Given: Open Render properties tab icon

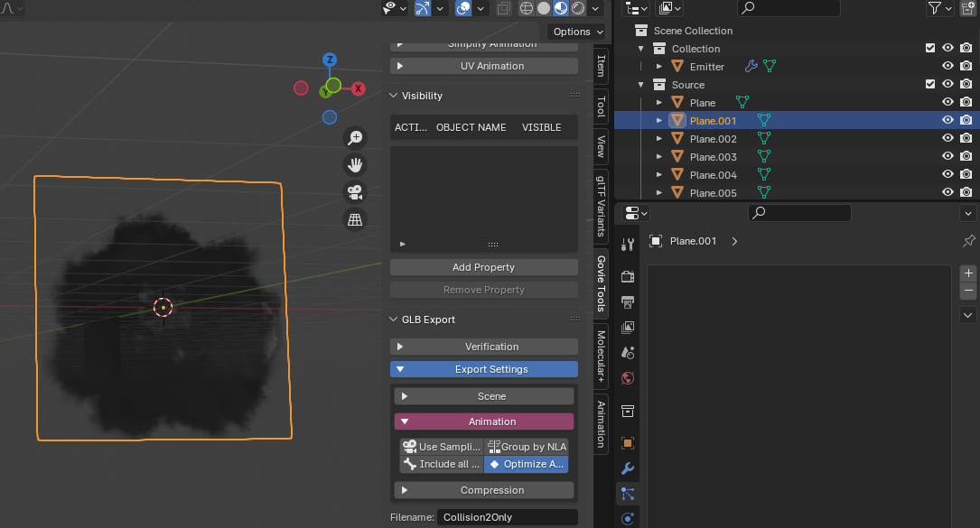Looking at the screenshot, I should (628, 276).
